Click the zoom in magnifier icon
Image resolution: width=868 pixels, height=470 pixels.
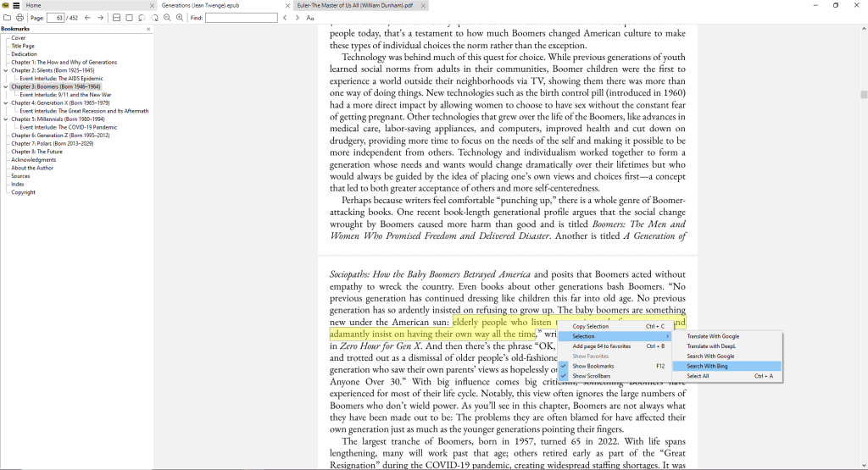point(180,18)
